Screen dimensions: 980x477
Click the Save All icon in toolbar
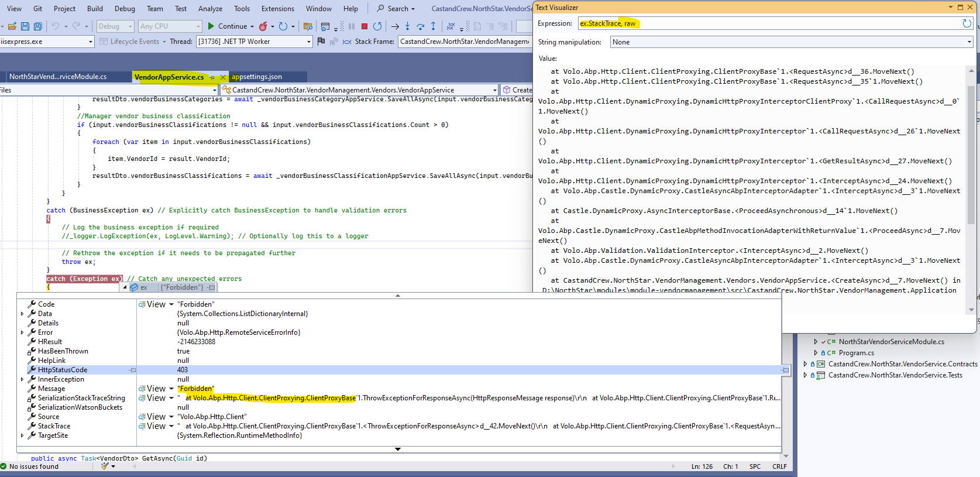point(37,26)
